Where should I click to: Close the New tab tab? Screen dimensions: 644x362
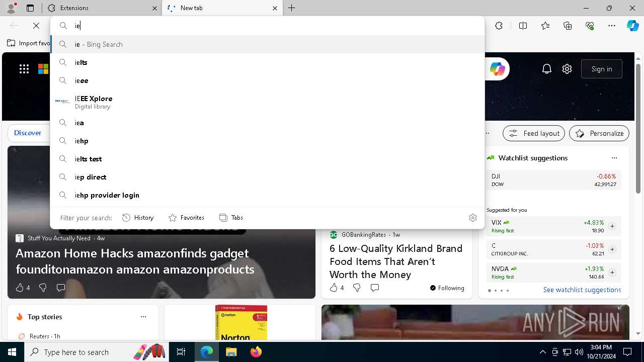(x=275, y=8)
